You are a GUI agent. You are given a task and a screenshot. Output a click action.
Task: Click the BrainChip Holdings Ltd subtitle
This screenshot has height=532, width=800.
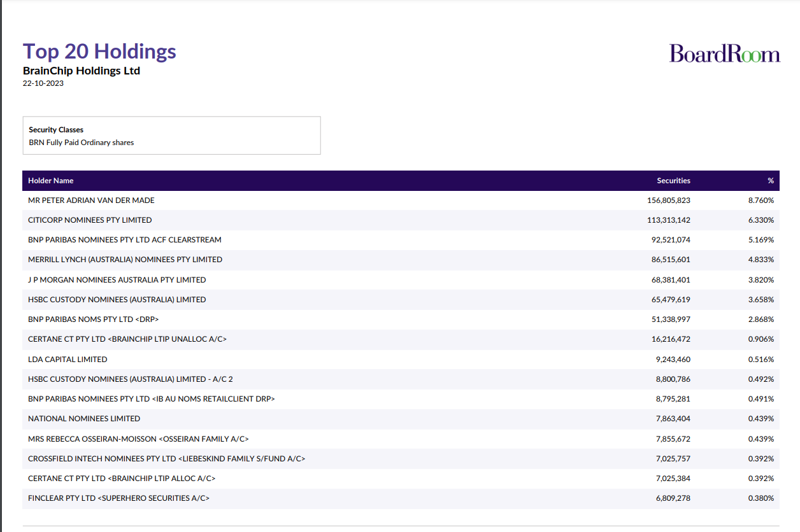click(x=82, y=71)
